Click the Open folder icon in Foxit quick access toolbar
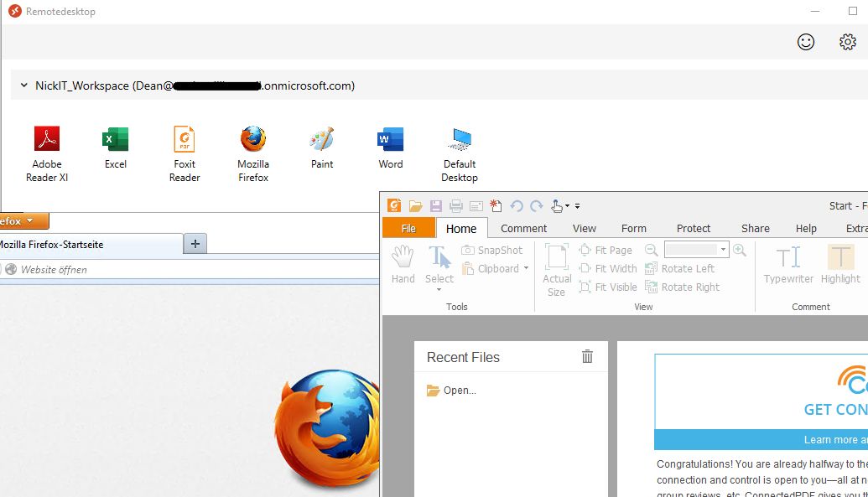Image resolution: width=868 pixels, height=497 pixels. point(415,206)
